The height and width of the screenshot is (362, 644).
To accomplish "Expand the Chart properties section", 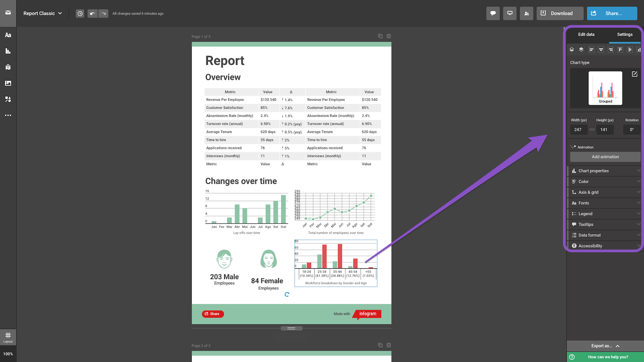I will point(605,171).
